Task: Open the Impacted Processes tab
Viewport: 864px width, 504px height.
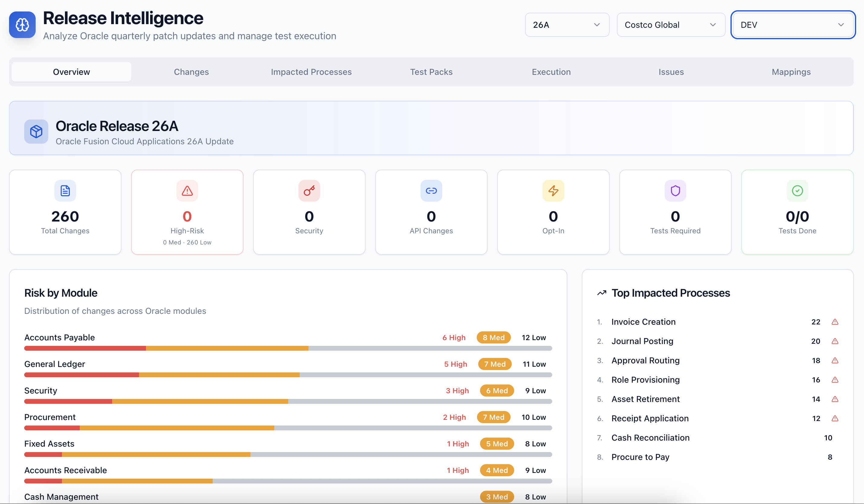Action: pos(311,72)
